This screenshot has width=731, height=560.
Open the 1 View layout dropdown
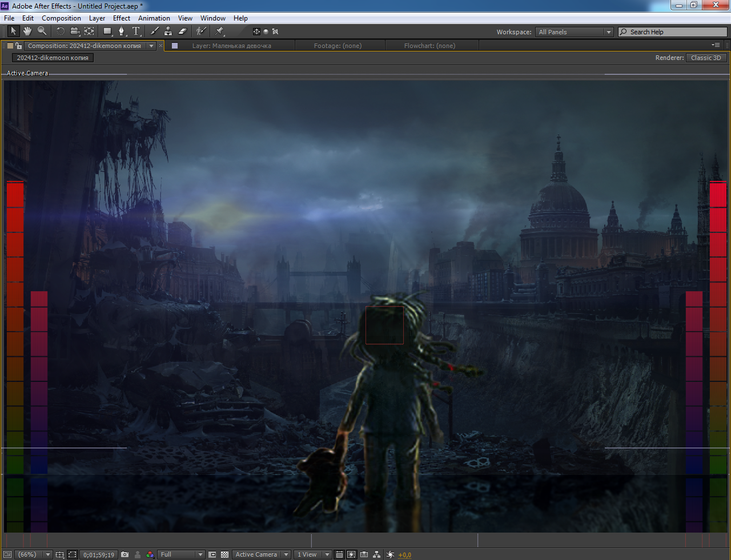313,554
